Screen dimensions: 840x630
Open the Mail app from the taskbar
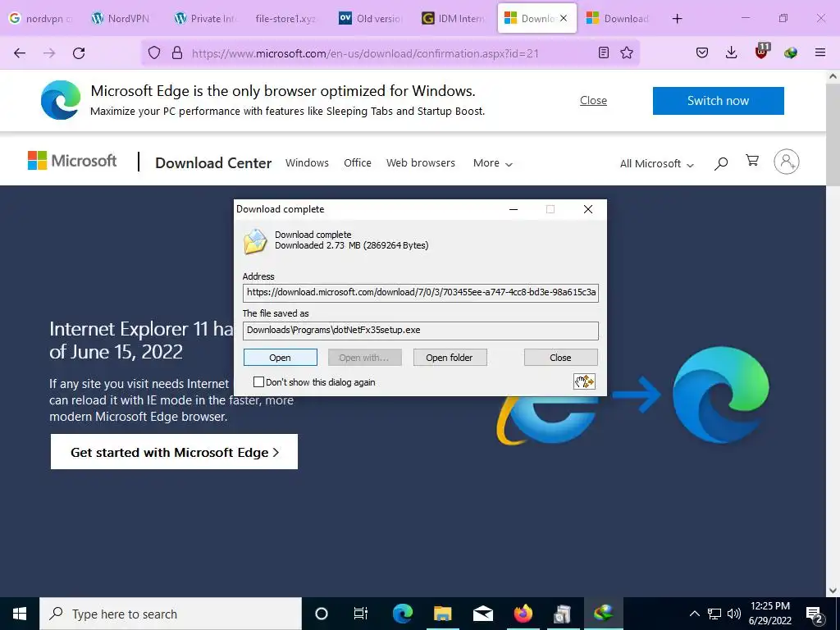pos(482,614)
